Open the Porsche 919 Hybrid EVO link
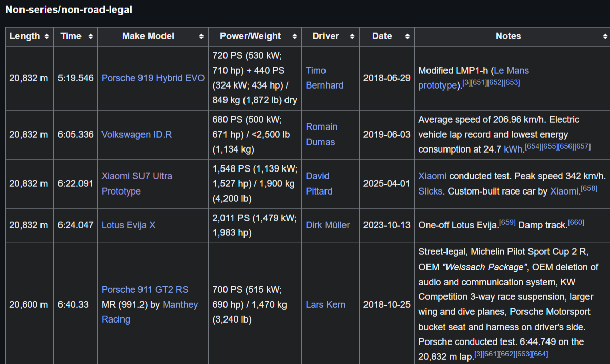Viewport: 610px width, 364px height. (153, 78)
